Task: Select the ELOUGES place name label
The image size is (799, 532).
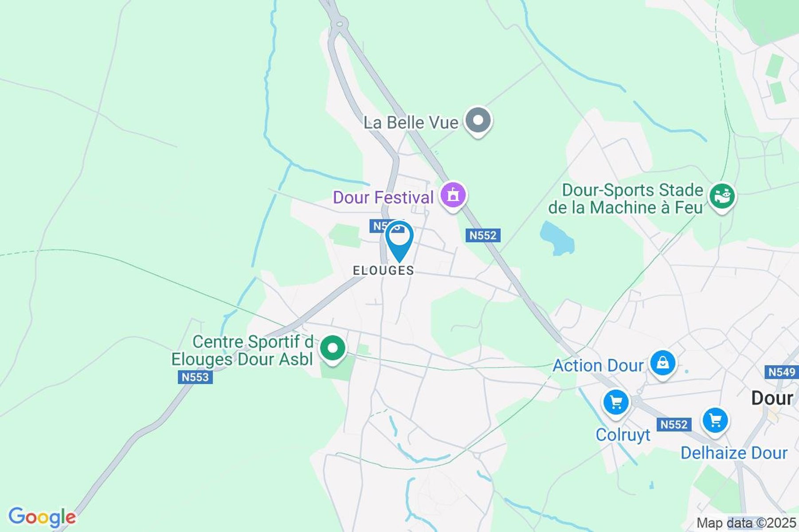Action: [x=384, y=270]
